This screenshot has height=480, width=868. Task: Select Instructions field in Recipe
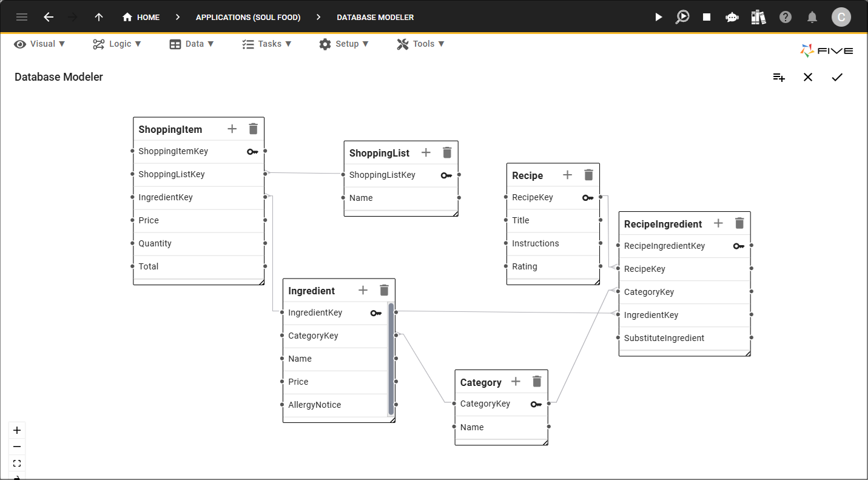point(553,243)
